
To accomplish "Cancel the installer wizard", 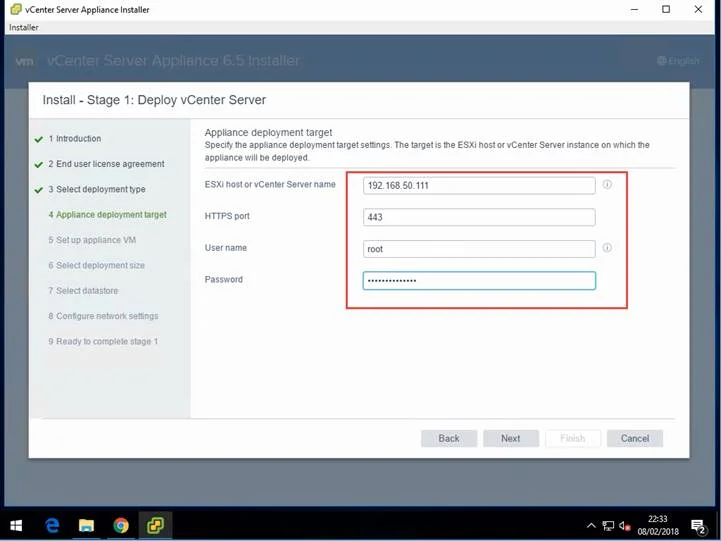I will (x=635, y=438).
